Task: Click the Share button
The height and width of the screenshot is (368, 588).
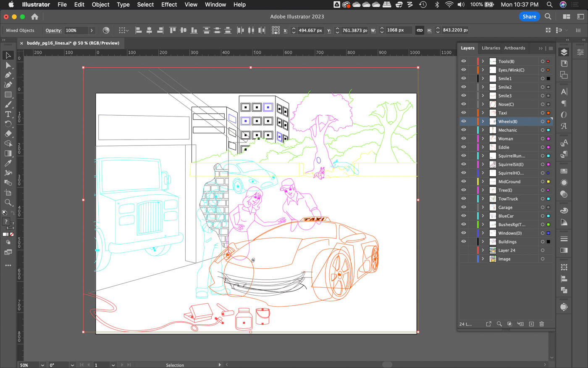Action: tap(529, 16)
